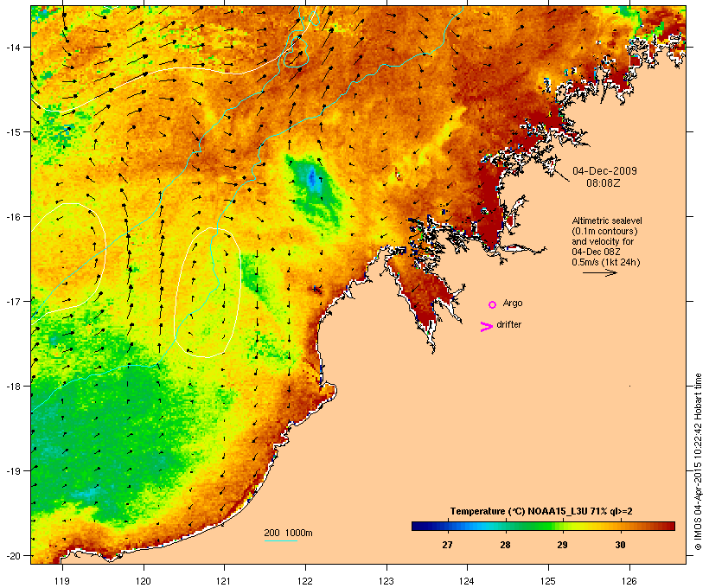Image resolution: width=709 pixels, height=588 pixels.
Task: Click the temperature color scale bar
Action: point(543,526)
